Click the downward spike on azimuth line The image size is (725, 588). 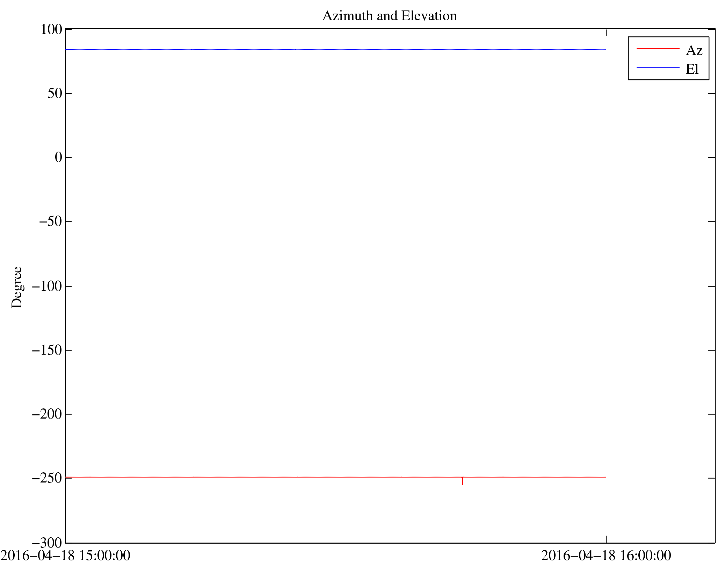click(x=462, y=481)
